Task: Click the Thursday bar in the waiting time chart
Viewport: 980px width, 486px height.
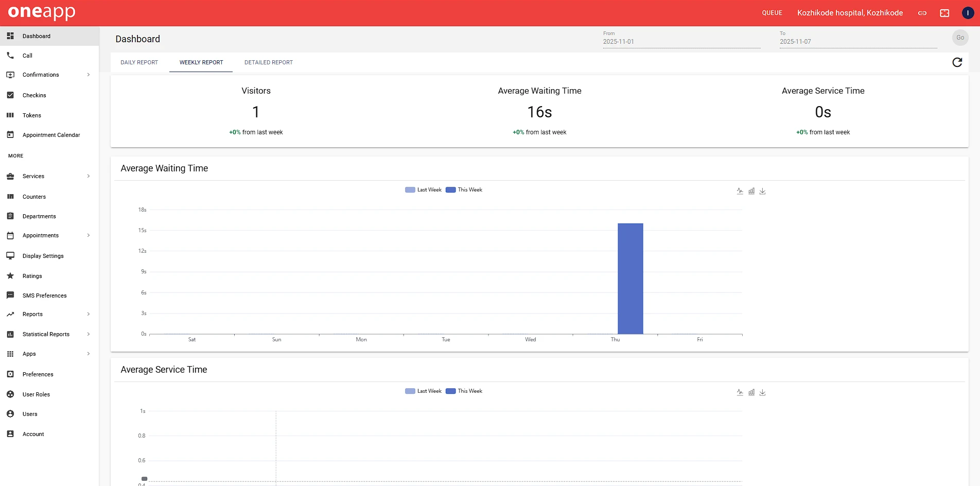Action: 630,278
